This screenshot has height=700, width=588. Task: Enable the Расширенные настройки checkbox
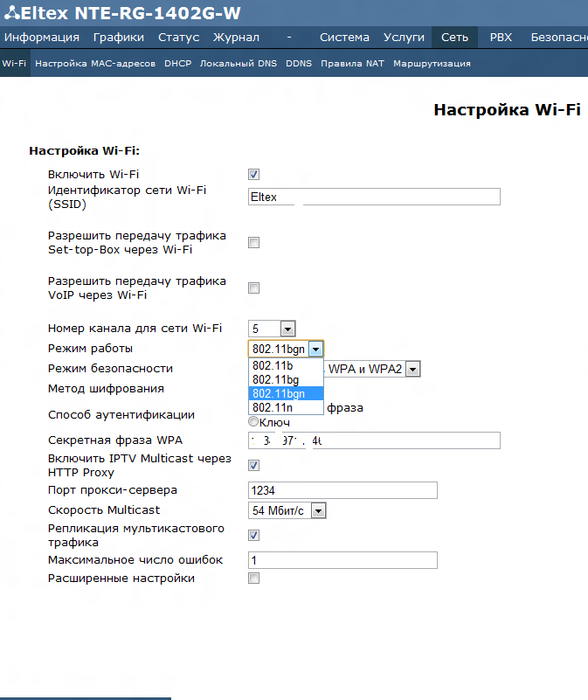point(253,579)
